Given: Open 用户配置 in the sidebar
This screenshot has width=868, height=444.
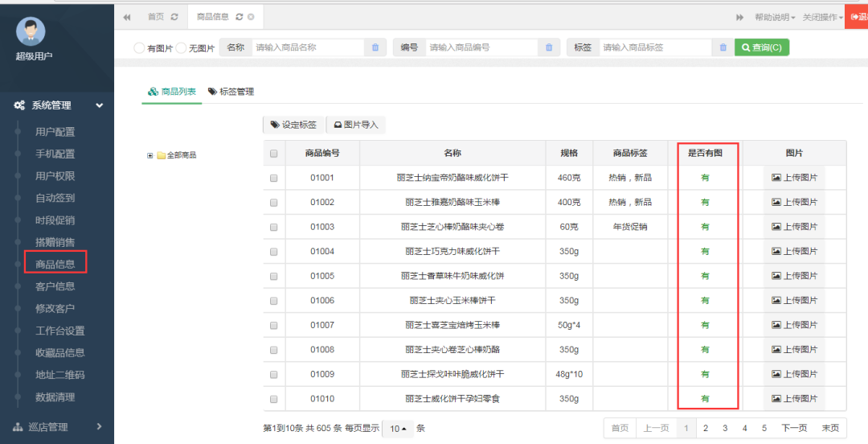Looking at the screenshot, I should pos(55,132).
